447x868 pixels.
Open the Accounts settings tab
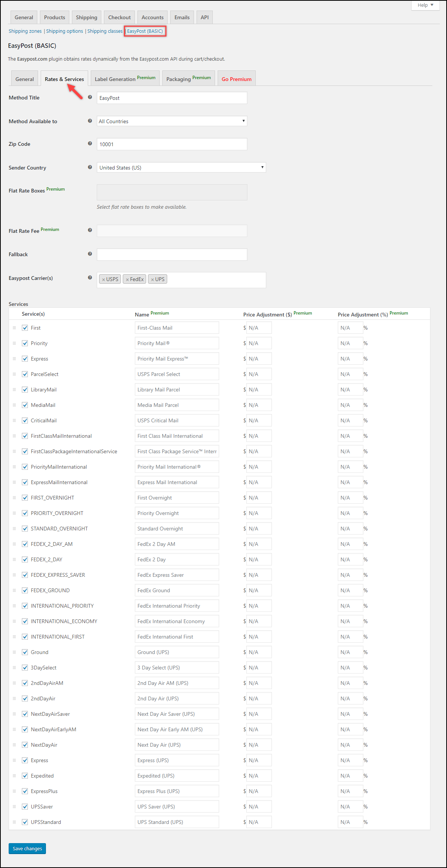pyautogui.click(x=153, y=17)
